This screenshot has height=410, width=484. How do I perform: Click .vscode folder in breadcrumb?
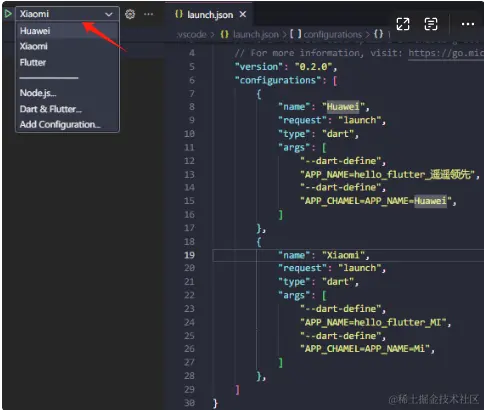pos(192,34)
